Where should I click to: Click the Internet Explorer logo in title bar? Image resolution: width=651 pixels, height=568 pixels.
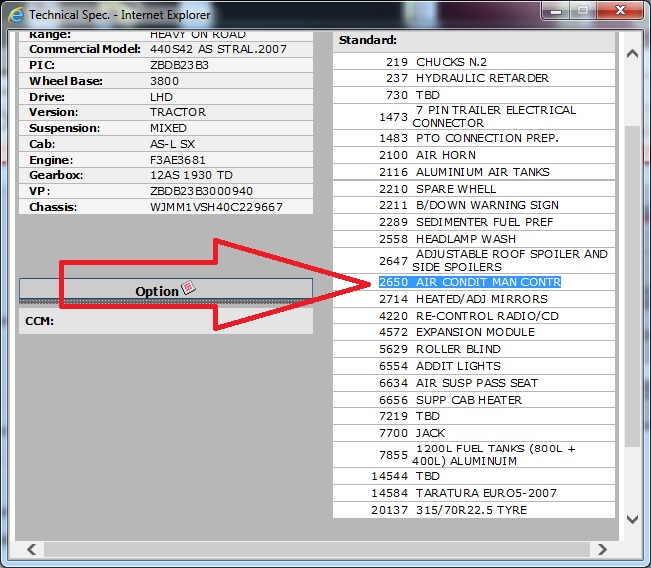pyautogui.click(x=16, y=15)
